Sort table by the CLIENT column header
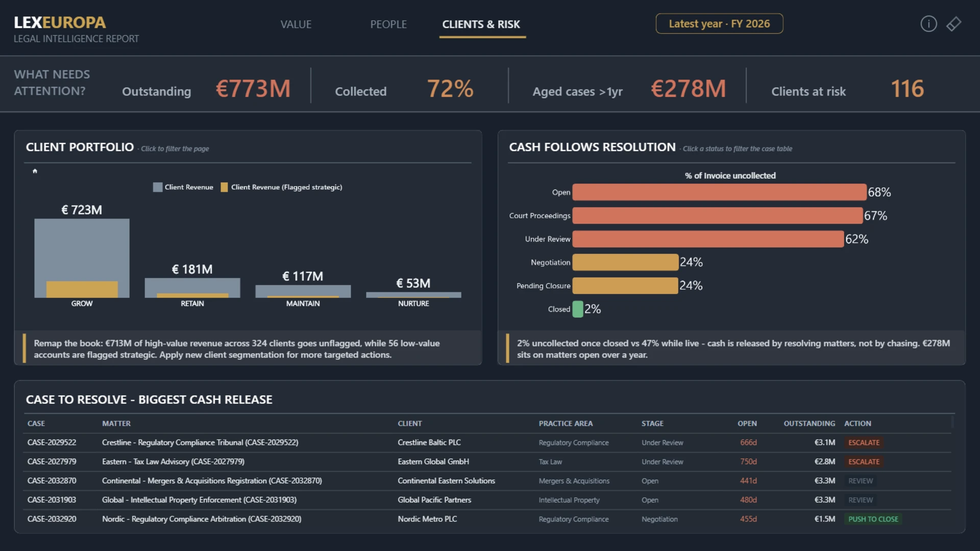 [410, 423]
